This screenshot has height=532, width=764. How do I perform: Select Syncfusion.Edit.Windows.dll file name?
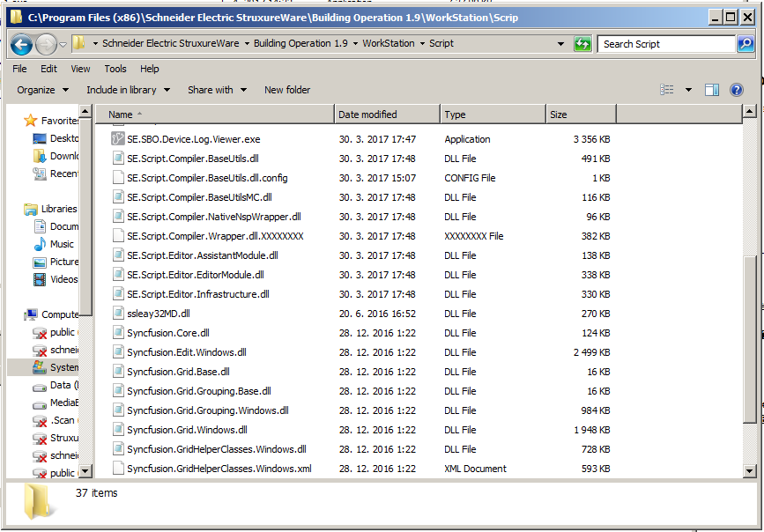pyautogui.click(x=187, y=352)
